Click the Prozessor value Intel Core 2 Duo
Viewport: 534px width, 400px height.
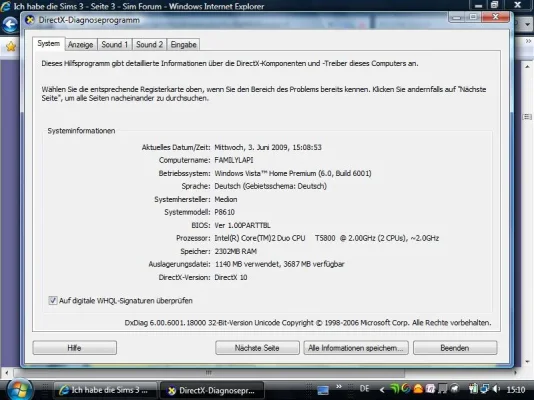coord(327,238)
